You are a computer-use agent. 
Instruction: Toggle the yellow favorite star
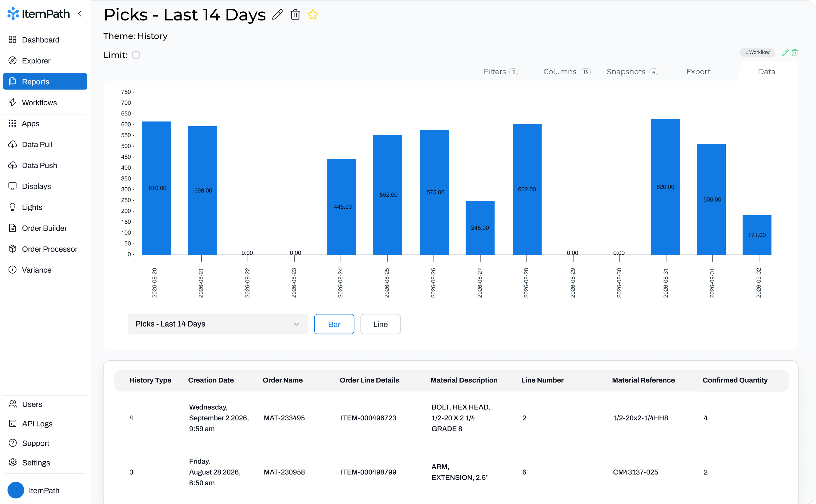(x=313, y=15)
